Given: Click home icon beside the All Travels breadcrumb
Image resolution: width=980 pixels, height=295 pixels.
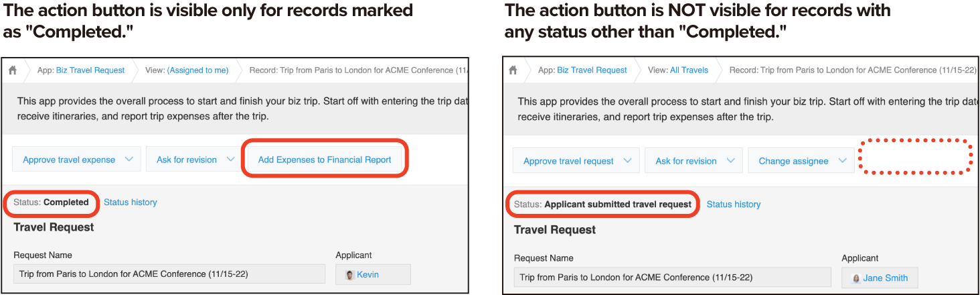Looking at the screenshot, I should [x=513, y=70].
